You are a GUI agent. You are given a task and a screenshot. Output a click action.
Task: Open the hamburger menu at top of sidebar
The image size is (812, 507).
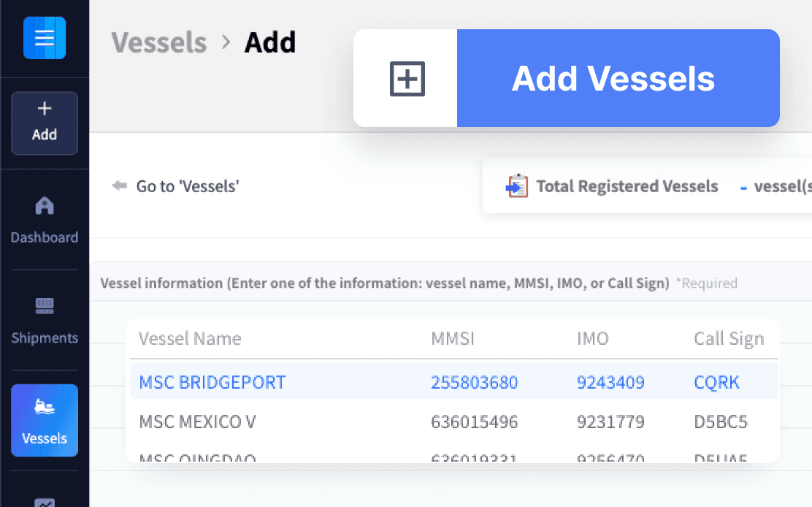(x=45, y=37)
